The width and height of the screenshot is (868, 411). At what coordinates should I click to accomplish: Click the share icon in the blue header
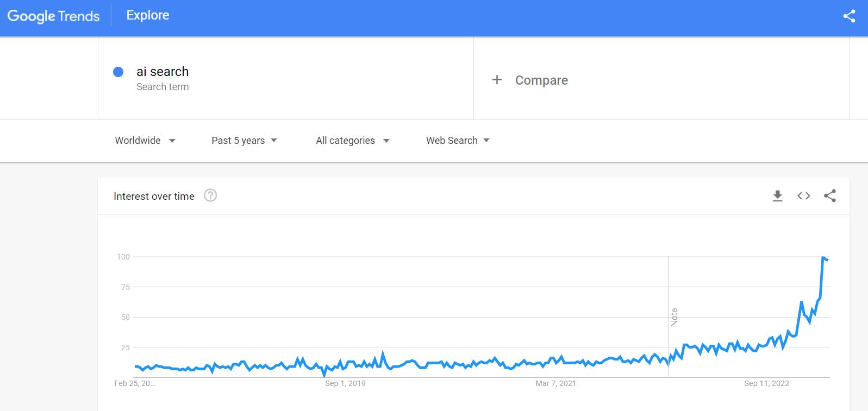(849, 16)
